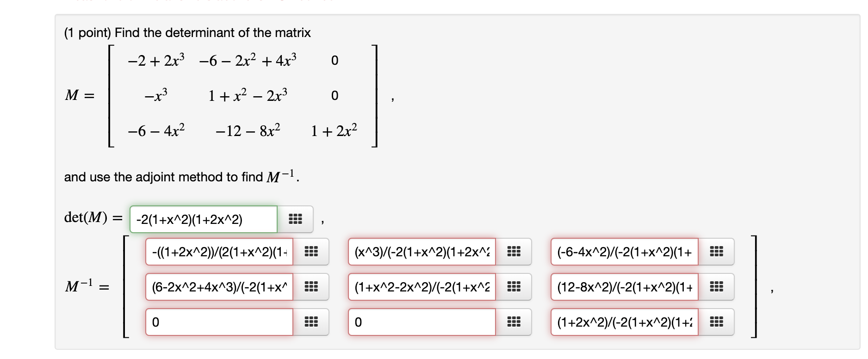The height and width of the screenshot is (359, 868).
Task: Click the first 0 answer box
Action: (x=217, y=322)
